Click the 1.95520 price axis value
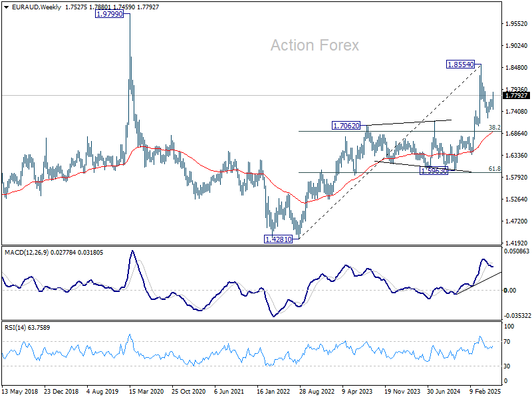The image size is (532, 399). (x=517, y=24)
